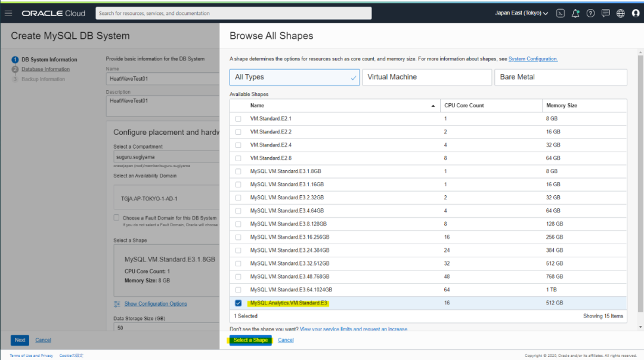Open the user profile avatar menu

636,13
